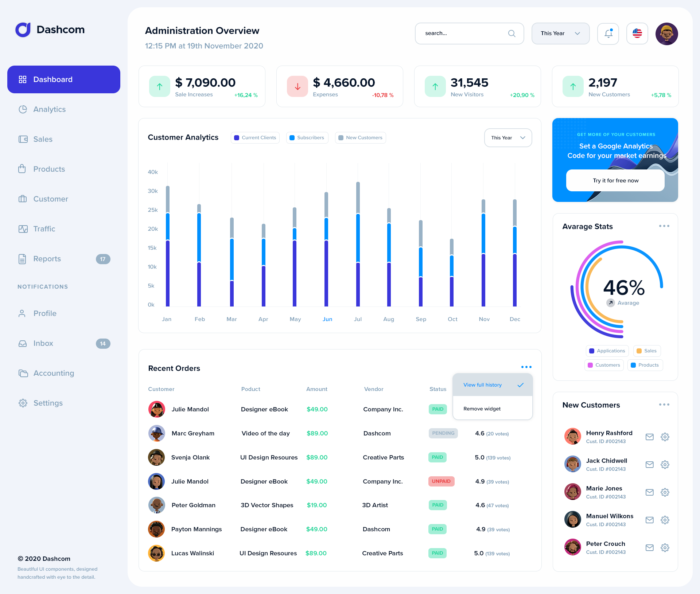Open the search magnifier icon

tap(512, 33)
